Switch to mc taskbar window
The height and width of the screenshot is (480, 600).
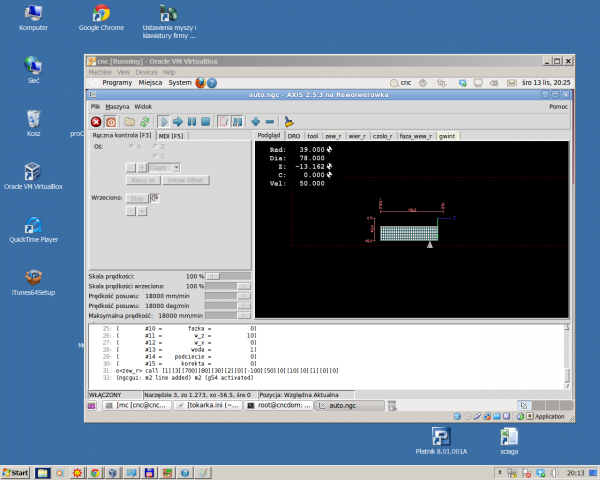click(x=137, y=405)
